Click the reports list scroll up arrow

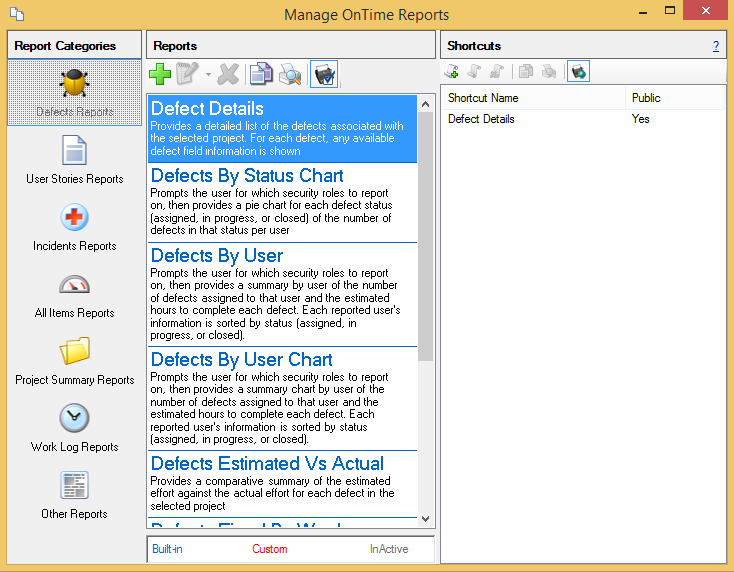[426, 104]
